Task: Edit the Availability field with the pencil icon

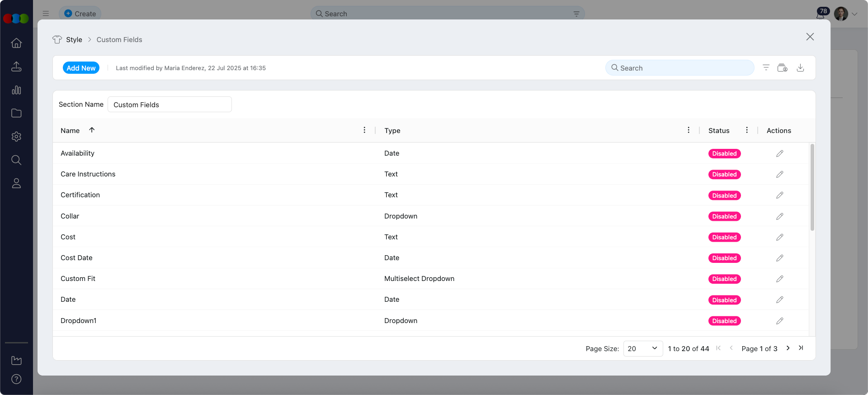Action: pyautogui.click(x=779, y=154)
